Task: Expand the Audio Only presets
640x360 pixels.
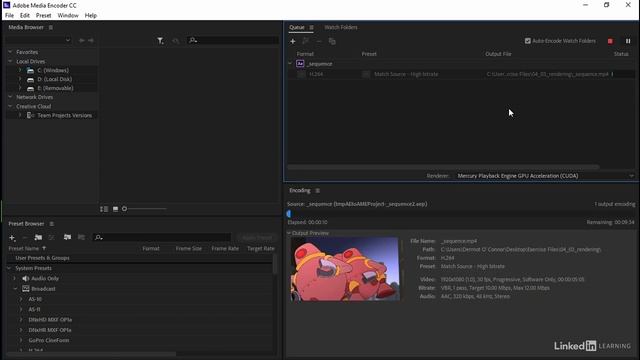Action: coord(15,278)
